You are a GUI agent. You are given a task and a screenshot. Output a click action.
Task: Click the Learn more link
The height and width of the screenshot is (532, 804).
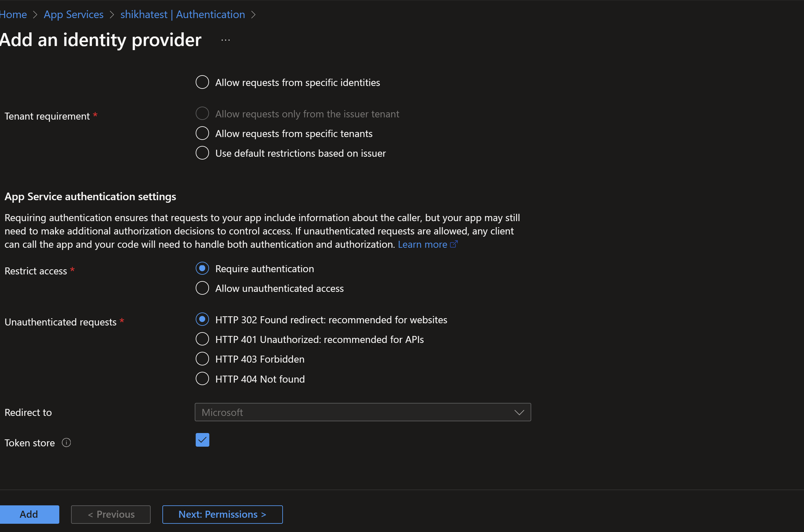point(422,244)
